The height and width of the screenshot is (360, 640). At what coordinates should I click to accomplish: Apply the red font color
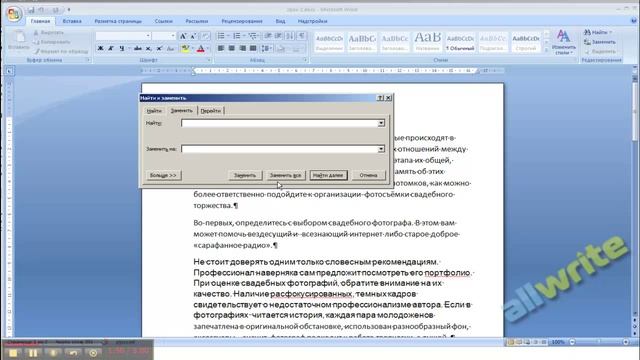pos(200,49)
